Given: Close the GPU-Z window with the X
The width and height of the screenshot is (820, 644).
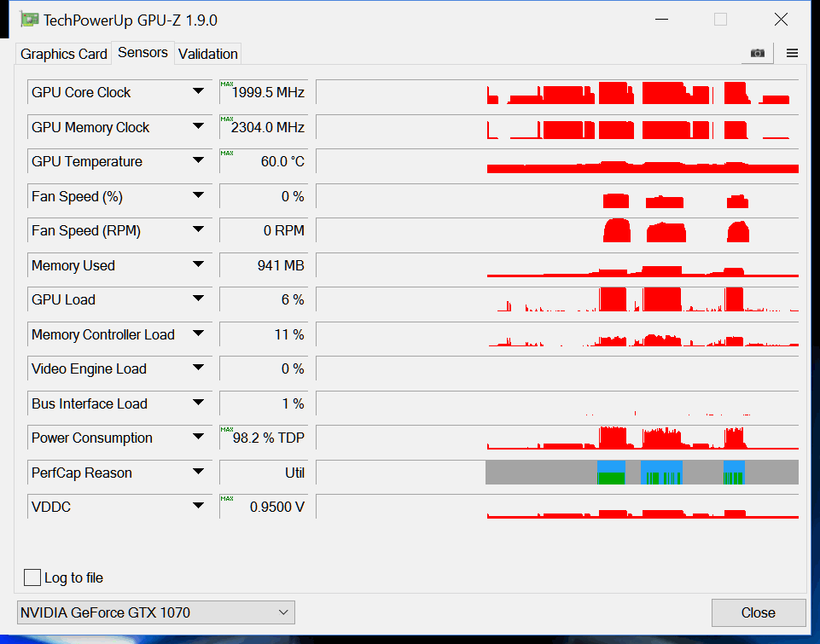Looking at the screenshot, I should (x=781, y=20).
